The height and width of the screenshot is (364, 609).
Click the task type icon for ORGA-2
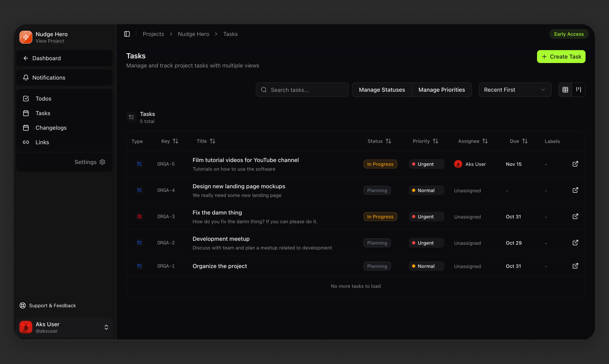pos(140,243)
